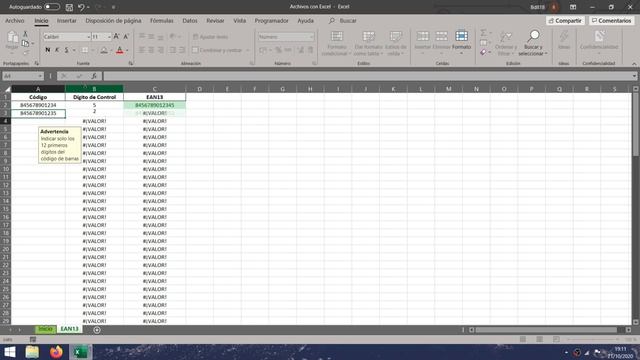This screenshot has width=640, height=360.
Task: Click the Cut scissors icon
Action: pos(25,34)
